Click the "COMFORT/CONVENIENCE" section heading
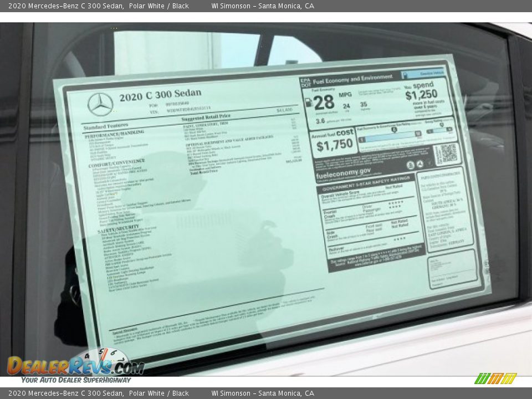 [117, 163]
